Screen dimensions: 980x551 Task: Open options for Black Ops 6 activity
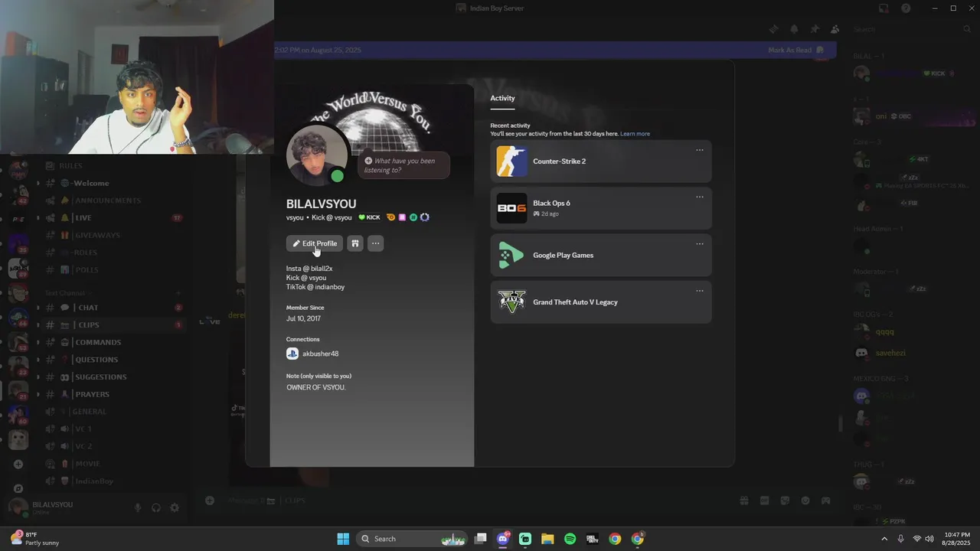699,197
